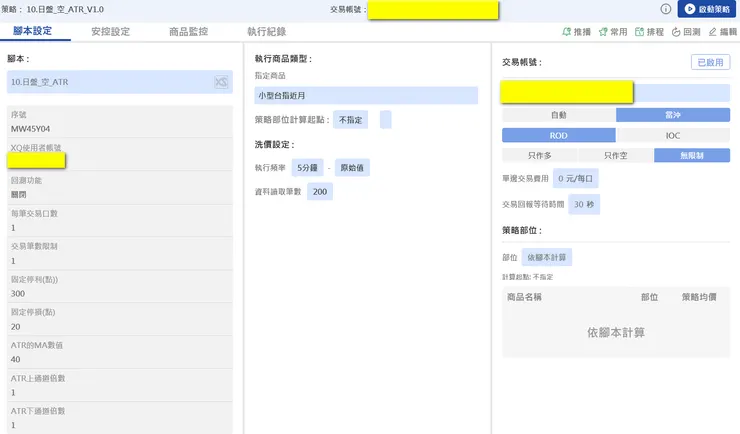The height and width of the screenshot is (434, 740).
Task: Open the 5分鐘 frequency dropdown
Action: pos(307,167)
